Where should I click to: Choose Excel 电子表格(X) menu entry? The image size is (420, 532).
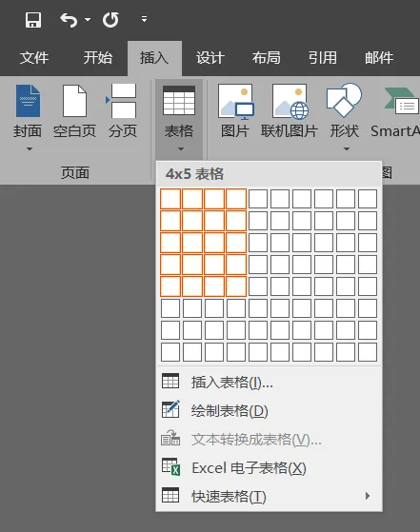click(269, 468)
